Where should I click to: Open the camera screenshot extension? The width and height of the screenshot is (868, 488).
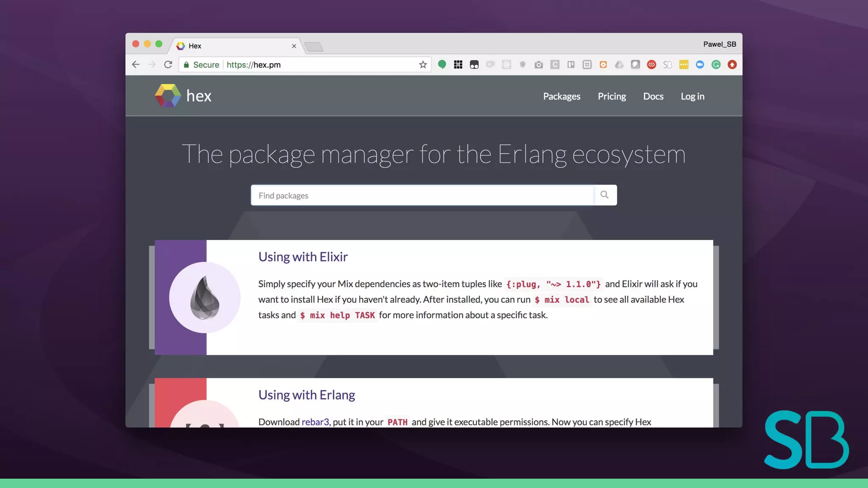point(539,65)
